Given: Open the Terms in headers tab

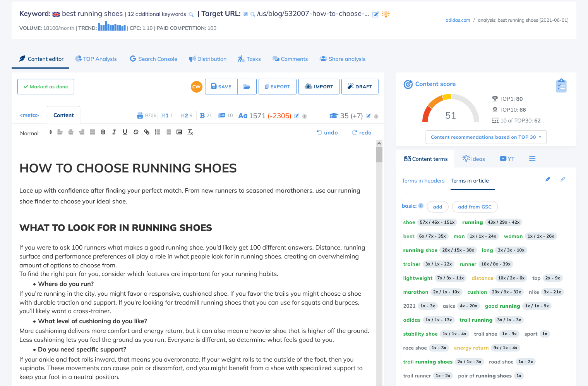Looking at the screenshot, I should (423, 181).
